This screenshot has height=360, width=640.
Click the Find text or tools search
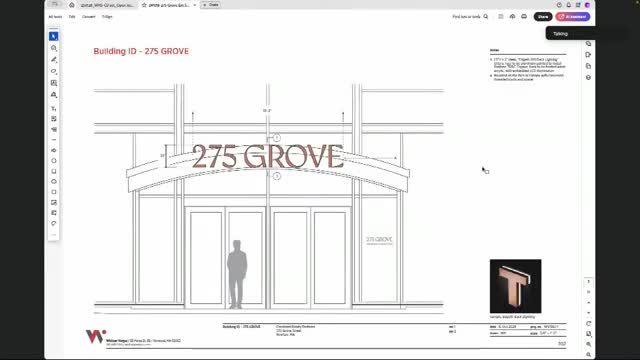(470, 17)
